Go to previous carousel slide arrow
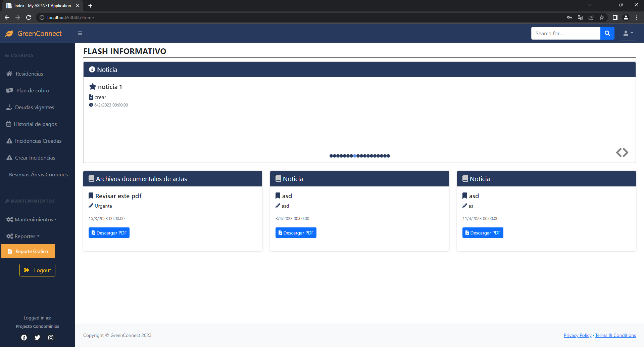This screenshot has width=644, height=347. pyautogui.click(x=619, y=153)
